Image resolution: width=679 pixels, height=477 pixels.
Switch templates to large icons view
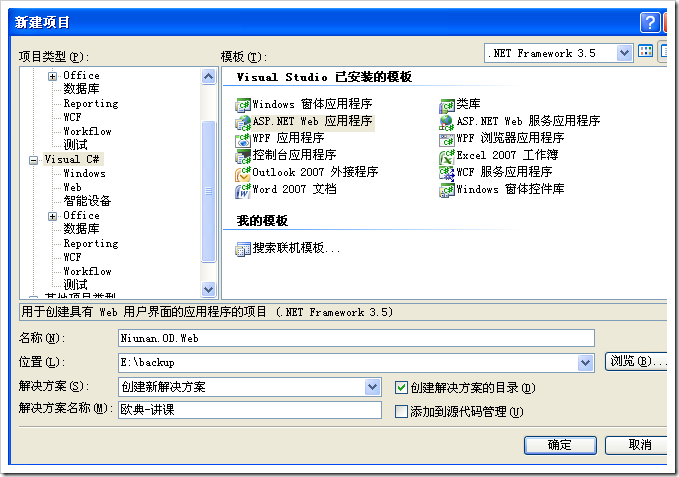pos(646,52)
